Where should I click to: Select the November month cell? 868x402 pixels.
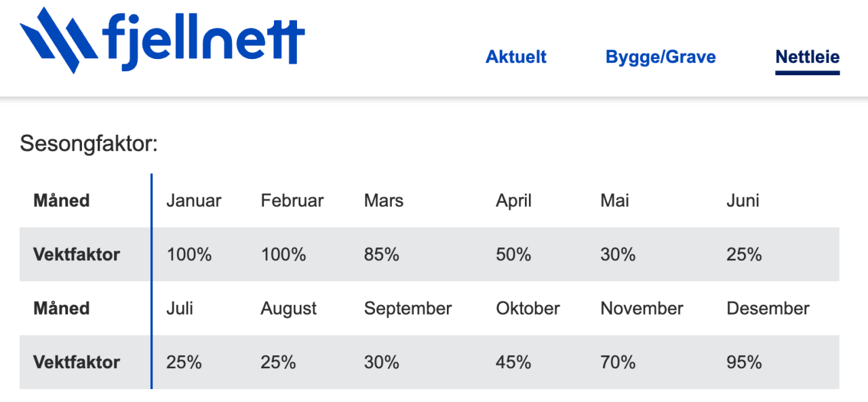(642, 308)
